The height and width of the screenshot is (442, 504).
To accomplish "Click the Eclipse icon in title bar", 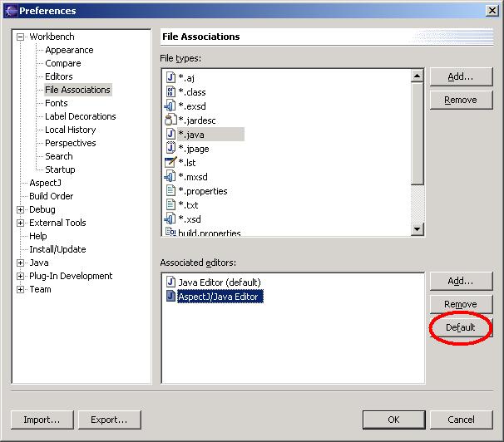I will click(11, 11).
